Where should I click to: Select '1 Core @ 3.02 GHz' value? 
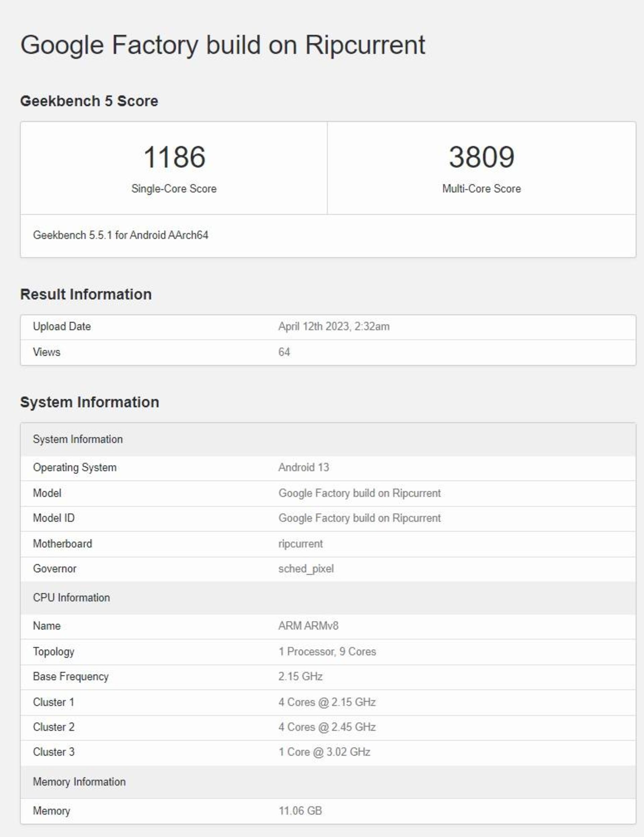[x=324, y=752]
